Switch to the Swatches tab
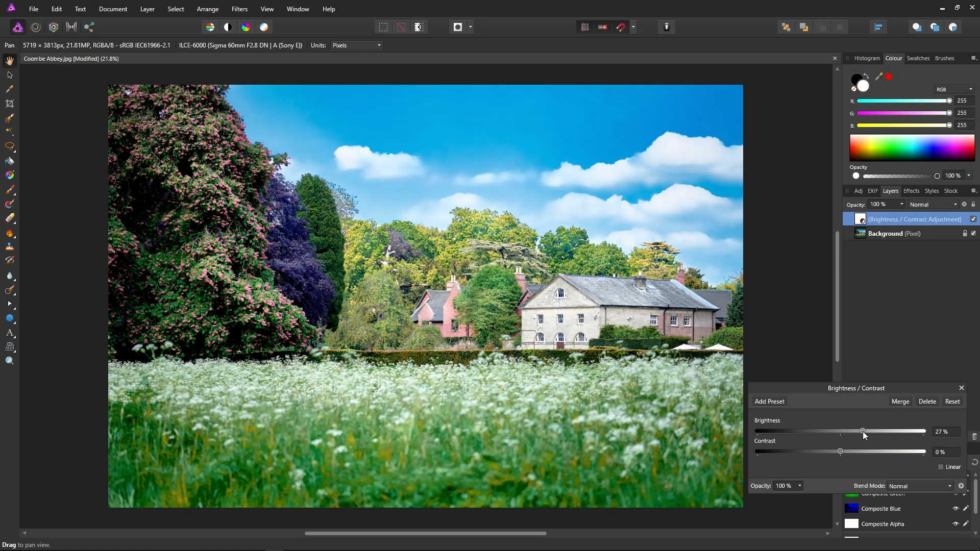 pyautogui.click(x=919, y=58)
